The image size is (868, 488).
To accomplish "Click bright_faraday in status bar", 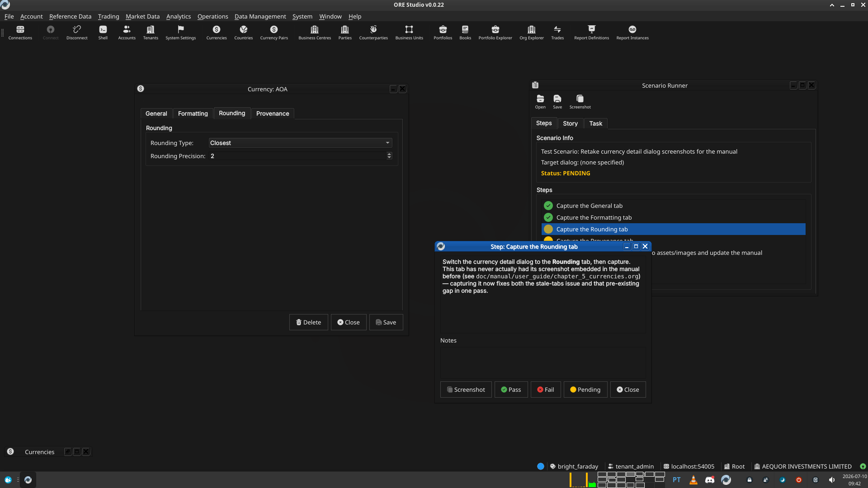I will tap(574, 466).
